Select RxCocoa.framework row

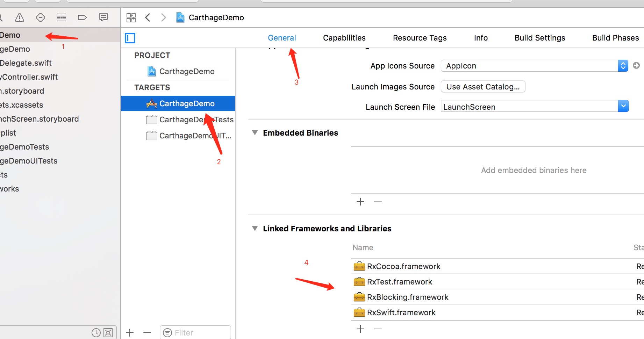[x=497, y=266]
